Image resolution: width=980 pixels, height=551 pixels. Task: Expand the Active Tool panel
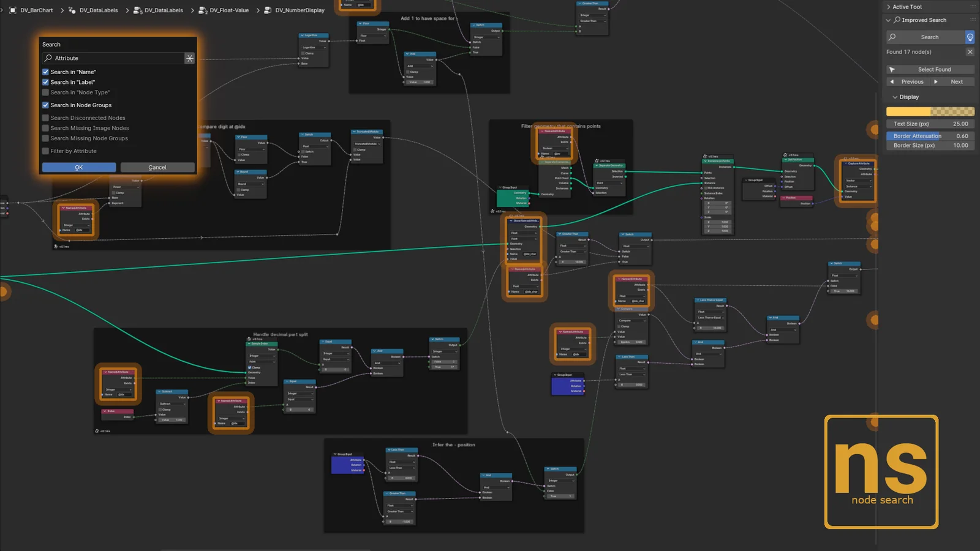pos(889,7)
